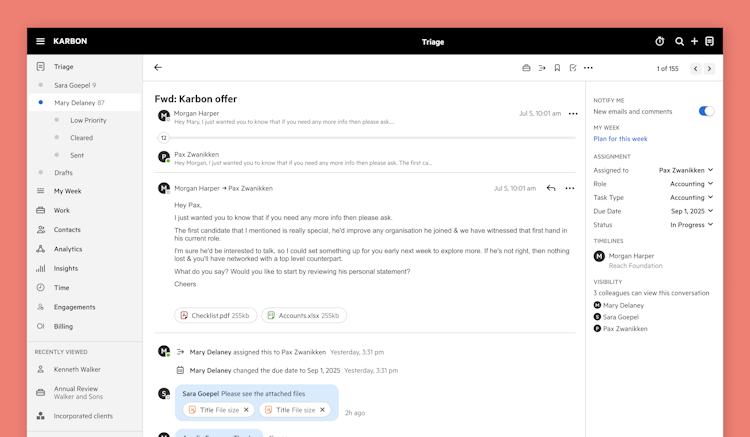Open the Due Date Sep 1, 2025 dropdown
This screenshot has width=750, height=437.
(x=692, y=211)
